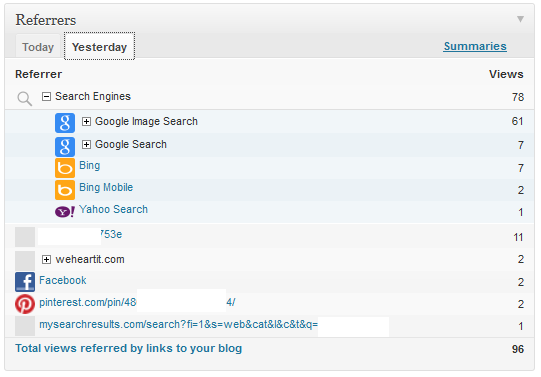
Task: Open the Facebook referrer link
Action: click(63, 280)
